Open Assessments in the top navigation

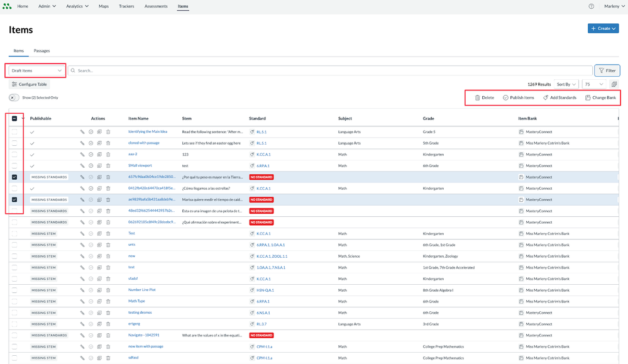pos(156,6)
